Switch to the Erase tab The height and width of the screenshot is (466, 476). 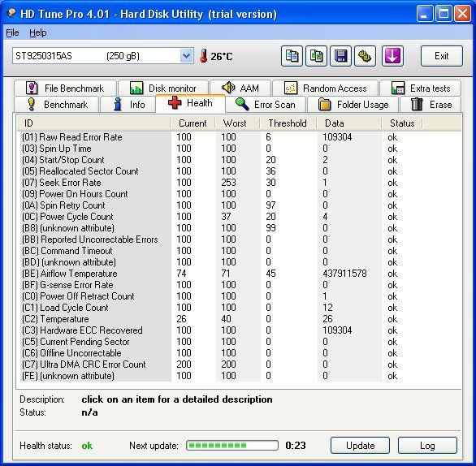tap(431, 105)
